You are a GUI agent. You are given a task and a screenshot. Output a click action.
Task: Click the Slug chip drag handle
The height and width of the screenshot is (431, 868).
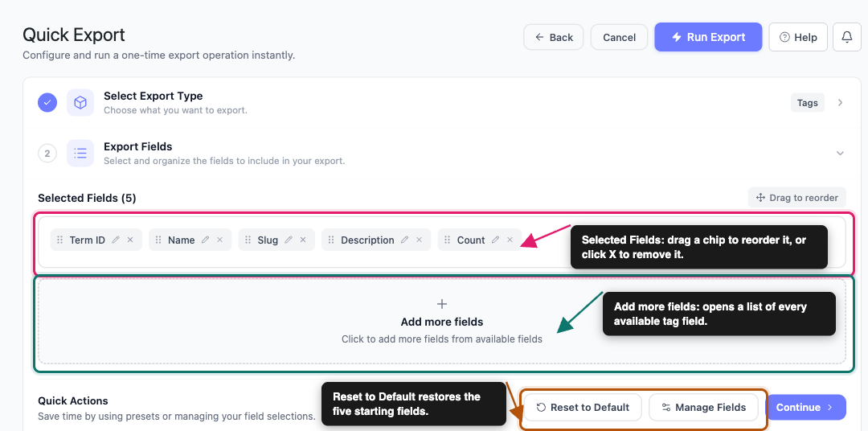pos(248,240)
